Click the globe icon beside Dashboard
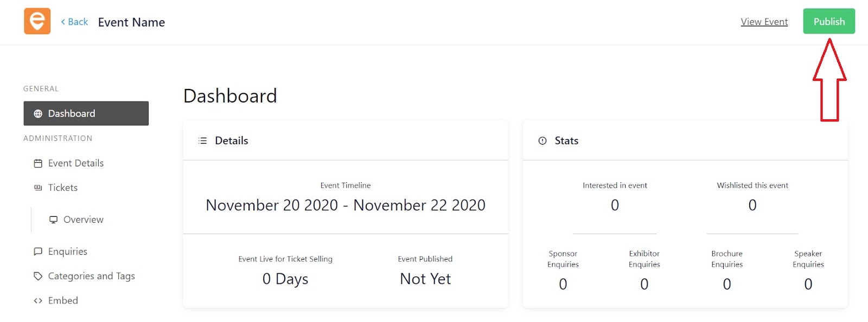This screenshot has height=322, width=868. click(x=38, y=114)
